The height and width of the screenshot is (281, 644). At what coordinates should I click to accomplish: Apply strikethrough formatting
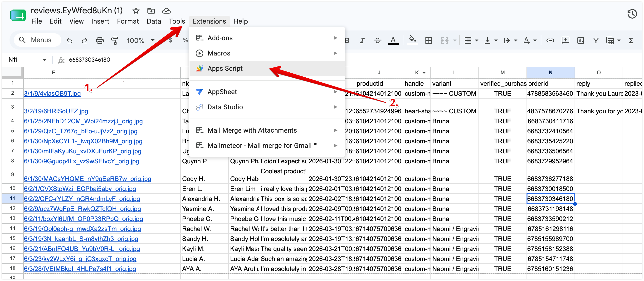377,40
